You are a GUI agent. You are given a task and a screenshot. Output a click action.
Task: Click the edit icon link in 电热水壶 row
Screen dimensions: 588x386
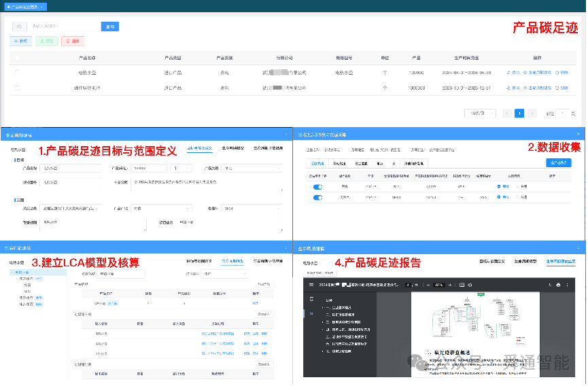tap(513, 72)
